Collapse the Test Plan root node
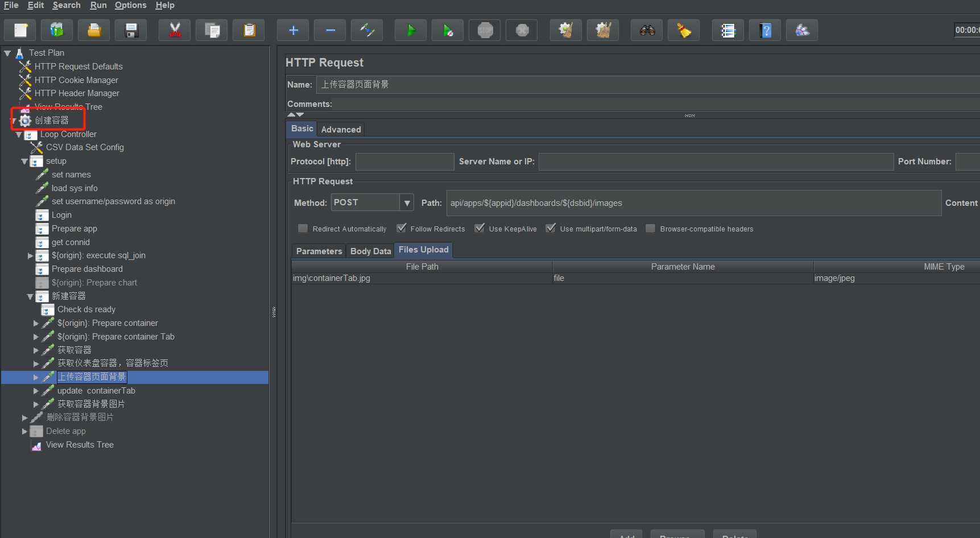The width and height of the screenshot is (980, 538). pos(7,53)
